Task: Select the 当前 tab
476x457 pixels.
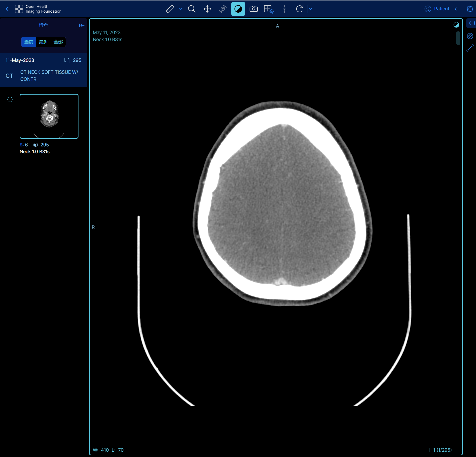Action: tap(29, 42)
